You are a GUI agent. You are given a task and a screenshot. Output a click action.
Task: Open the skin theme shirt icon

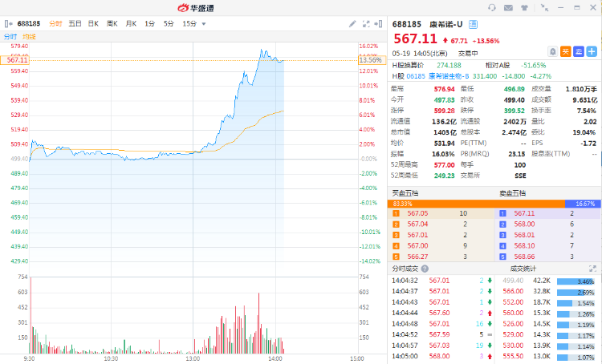(524, 8)
